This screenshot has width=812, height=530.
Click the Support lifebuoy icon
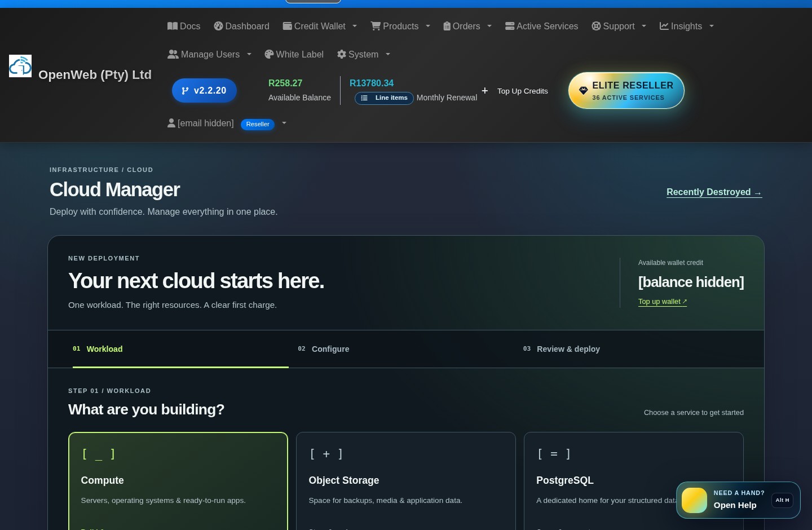[x=596, y=26]
